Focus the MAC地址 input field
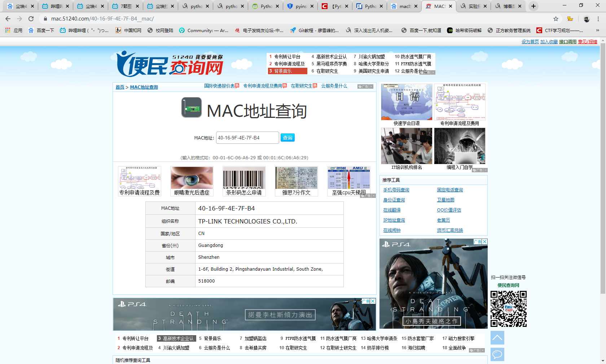The width and height of the screenshot is (606, 364). tap(247, 138)
